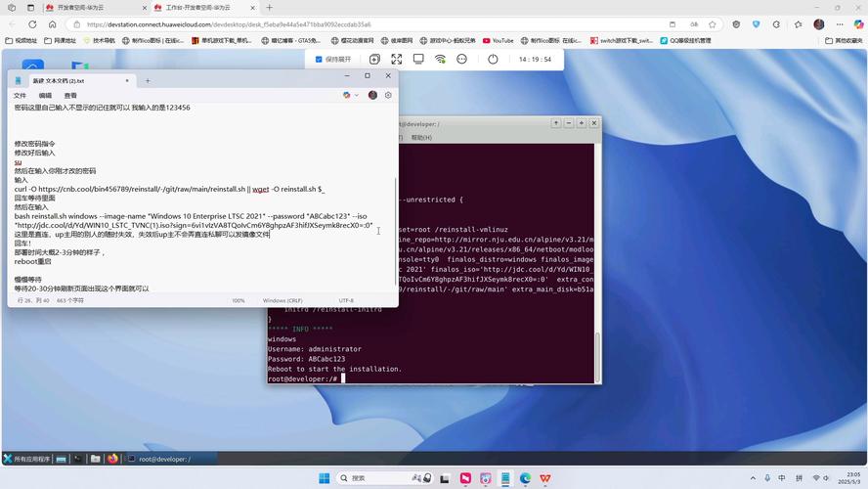Viewport: 868px width, 489px height.
Task: Check the network signal icon in toolbar
Action: coord(440,59)
